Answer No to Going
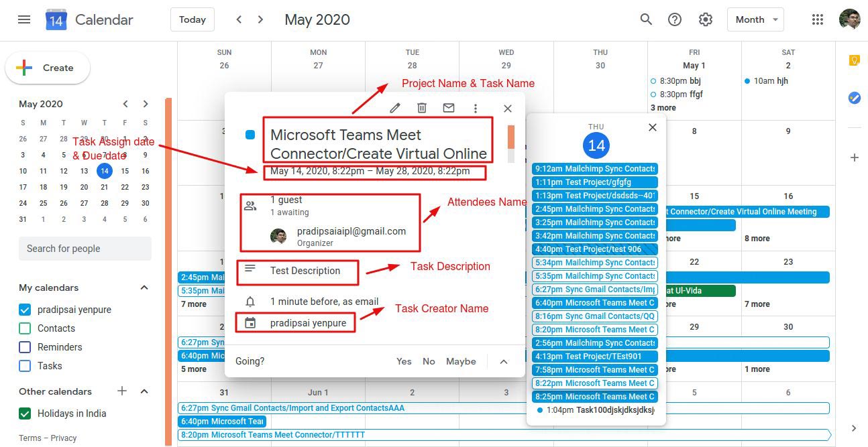The height and width of the screenshot is (447, 868). click(x=429, y=361)
